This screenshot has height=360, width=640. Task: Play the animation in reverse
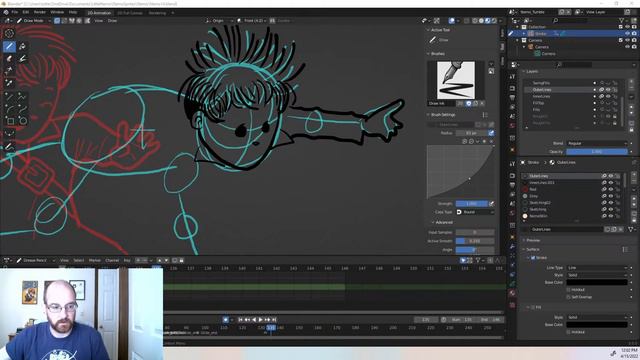(x=254, y=320)
